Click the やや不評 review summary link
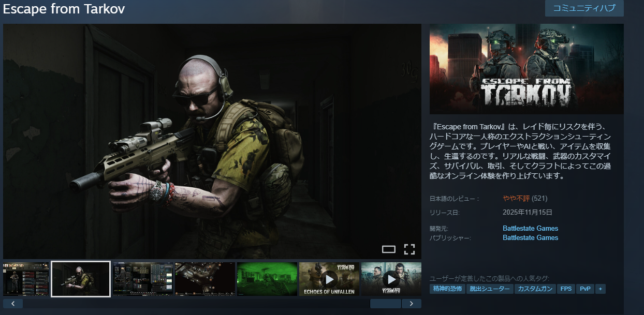644x315 pixels. tap(516, 198)
